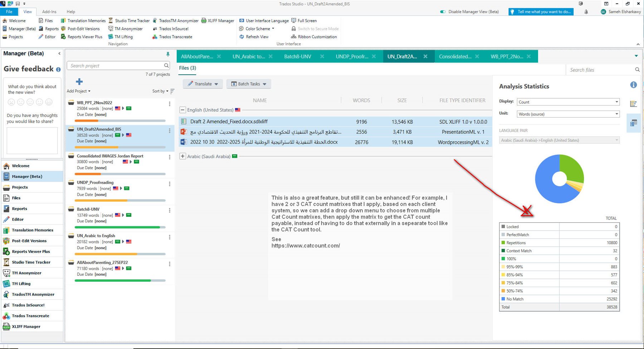Collapse the Manager (Beta) panel chevron
The width and height of the screenshot is (644, 349).
coord(59,54)
